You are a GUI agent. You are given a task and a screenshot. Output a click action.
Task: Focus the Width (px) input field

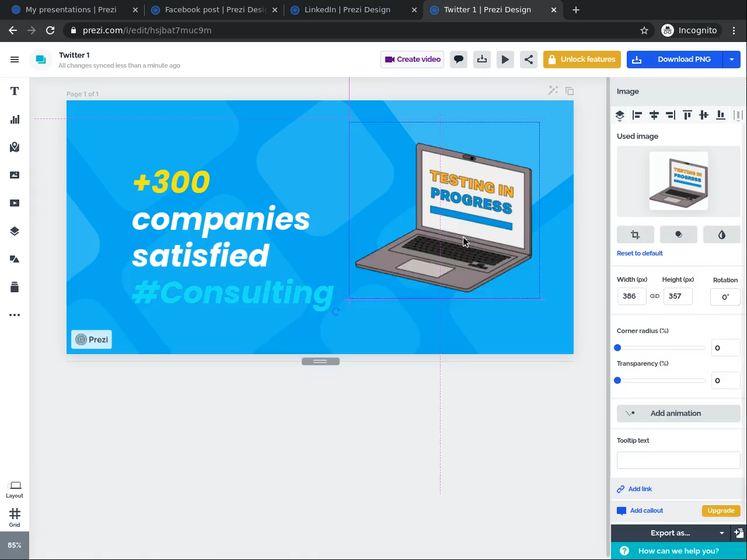coord(631,296)
